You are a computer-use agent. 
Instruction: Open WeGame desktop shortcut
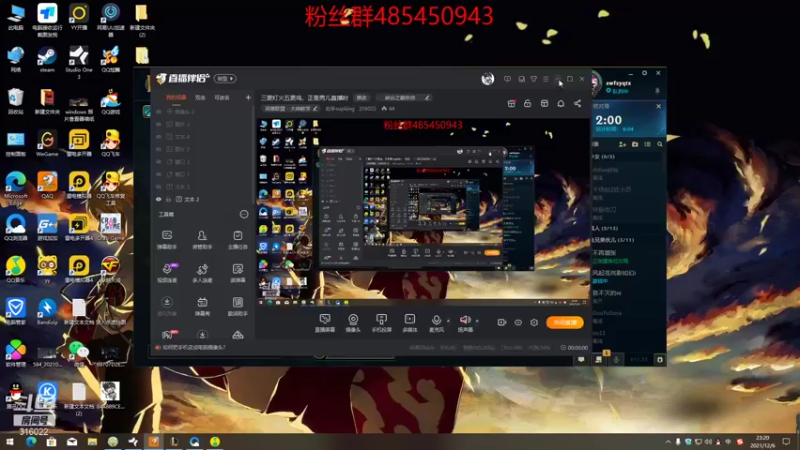coord(47,143)
